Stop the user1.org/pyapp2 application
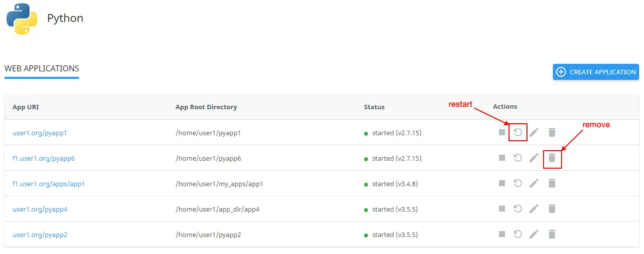Viewport: 644px width, 254px height. click(x=502, y=234)
